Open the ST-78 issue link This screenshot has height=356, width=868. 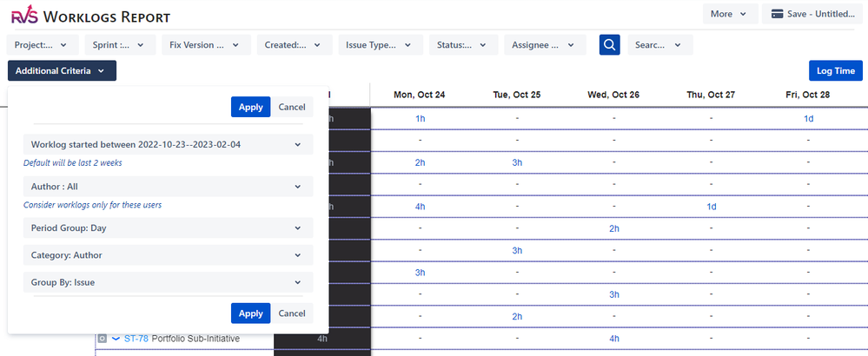(x=136, y=339)
